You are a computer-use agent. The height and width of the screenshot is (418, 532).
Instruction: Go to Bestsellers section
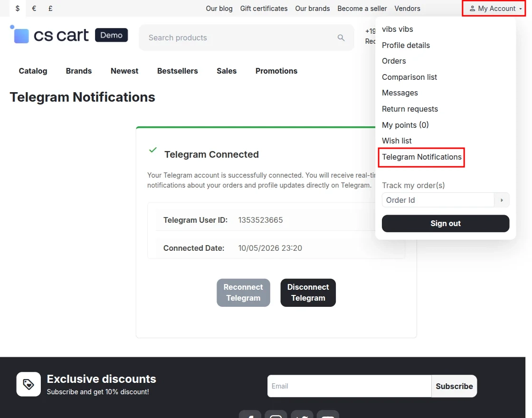178,71
